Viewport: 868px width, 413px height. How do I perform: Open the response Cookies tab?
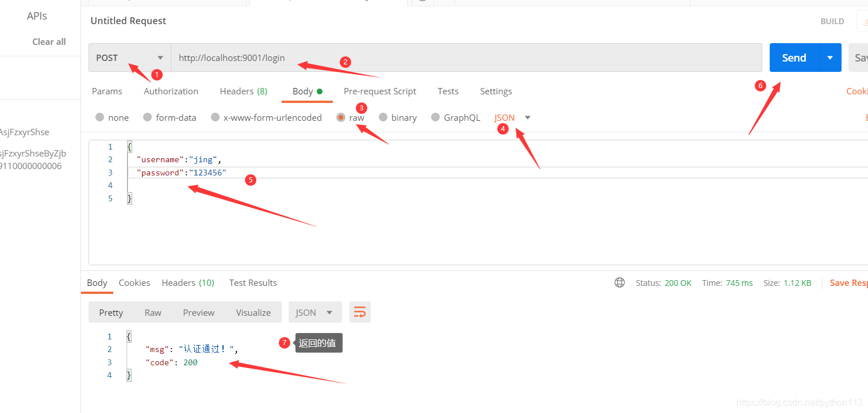[x=135, y=282]
